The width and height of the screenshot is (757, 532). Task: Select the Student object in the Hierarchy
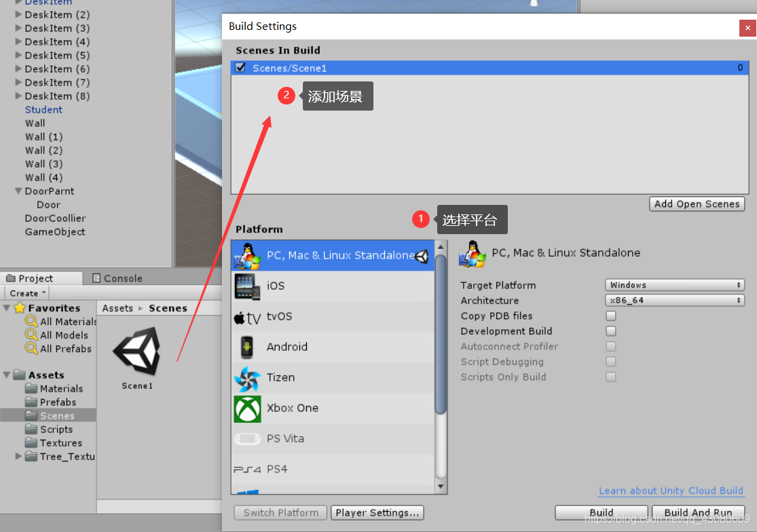pyautogui.click(x=43, y=109)
